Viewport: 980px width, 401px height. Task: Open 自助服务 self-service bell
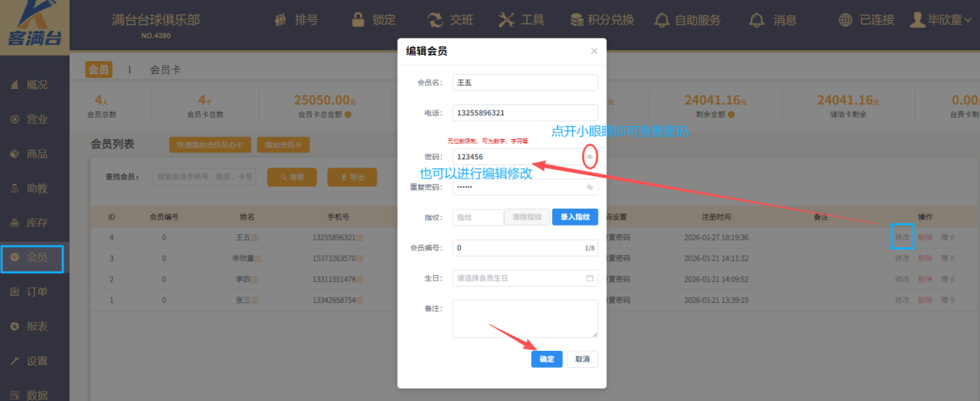[x=688, y=20]
